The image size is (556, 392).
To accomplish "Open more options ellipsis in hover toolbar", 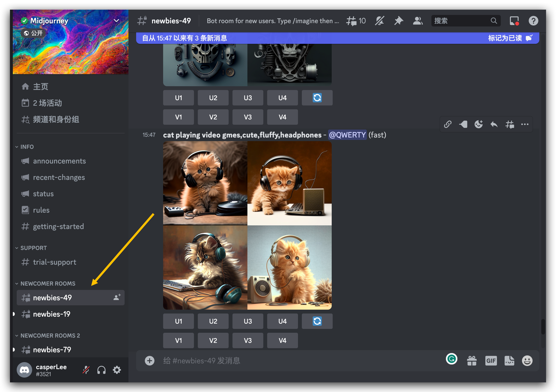I will [x=525, y=124].
